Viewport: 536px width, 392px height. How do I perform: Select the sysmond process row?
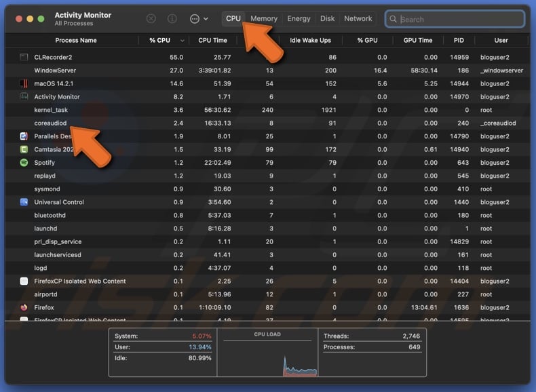[x=267, y=189]
